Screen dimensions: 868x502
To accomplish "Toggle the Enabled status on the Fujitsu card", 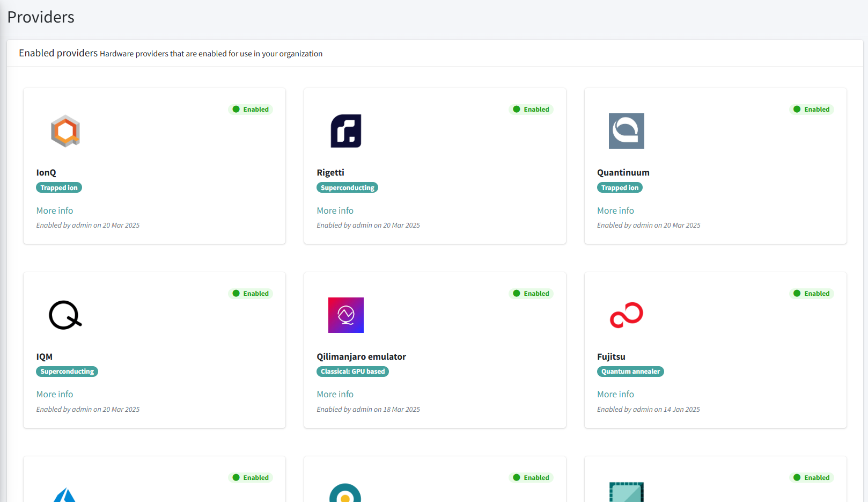I will (812, 293).
